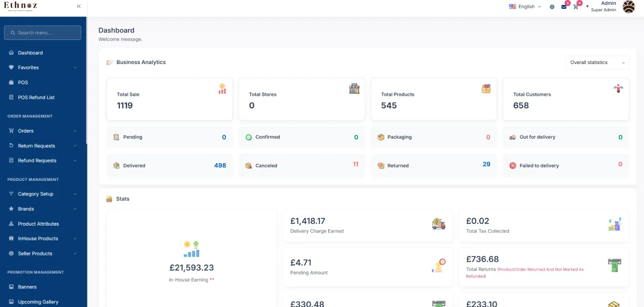
Task: Expand the Orders submenu chevron
Action: coord(75,131)
